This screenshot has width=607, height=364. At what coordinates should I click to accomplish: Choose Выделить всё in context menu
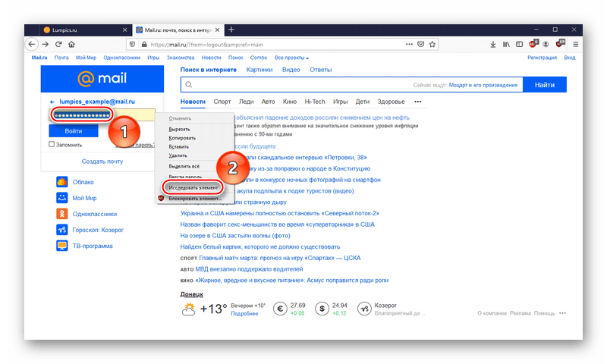[184, 166]
